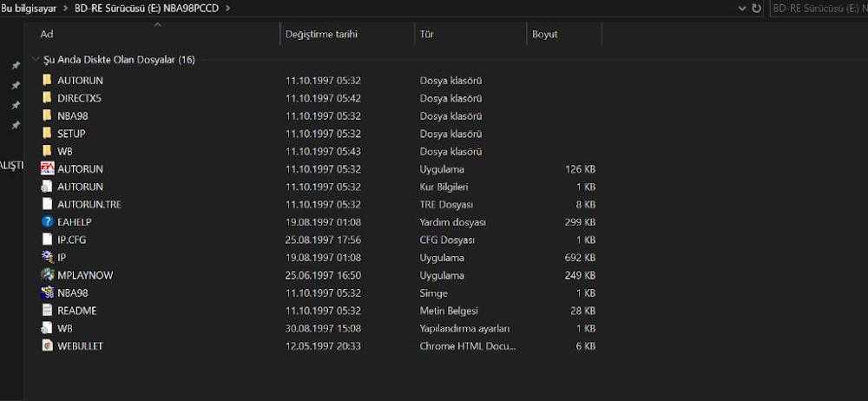
Task: Select the 299 KB size value
Action: 580,222
